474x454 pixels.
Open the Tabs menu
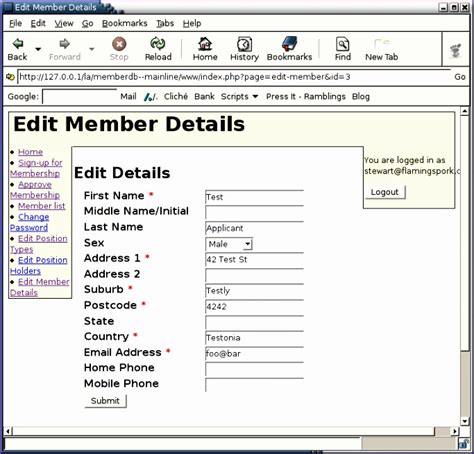(x=165, y=24)
